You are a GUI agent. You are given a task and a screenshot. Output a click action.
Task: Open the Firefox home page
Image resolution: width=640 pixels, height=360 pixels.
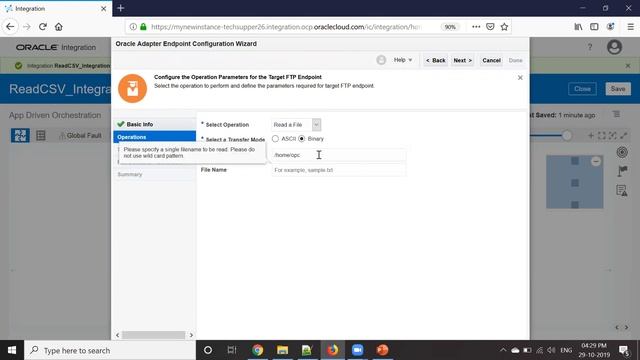[x=59, y=27]
